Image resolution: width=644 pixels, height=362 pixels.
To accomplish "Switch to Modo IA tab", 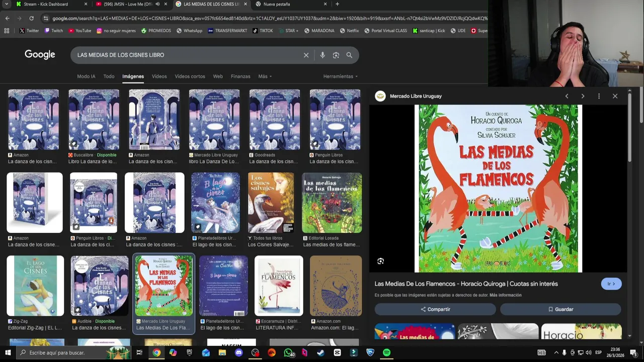I will pos(86,76).
